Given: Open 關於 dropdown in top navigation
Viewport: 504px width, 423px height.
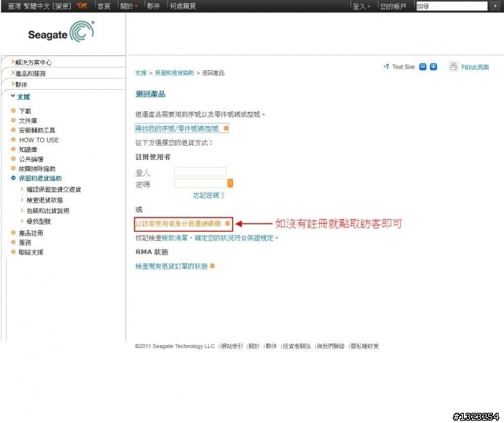Looking at the screenshot, I should point(128,6).
